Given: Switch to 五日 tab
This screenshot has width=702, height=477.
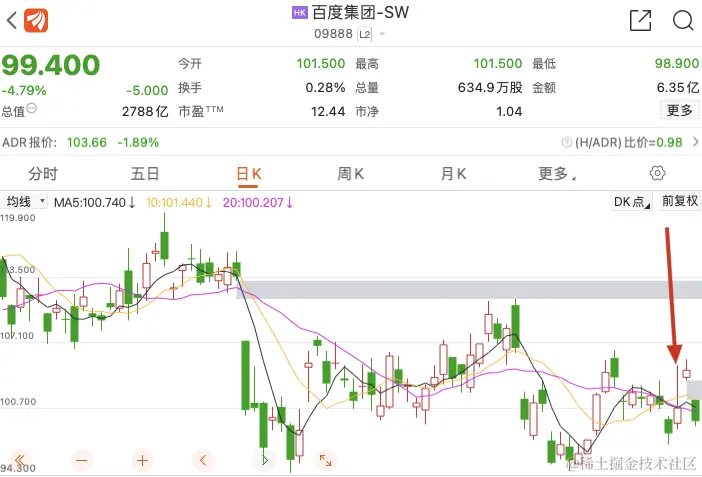Looking at the screenshot, I should 145,174.
